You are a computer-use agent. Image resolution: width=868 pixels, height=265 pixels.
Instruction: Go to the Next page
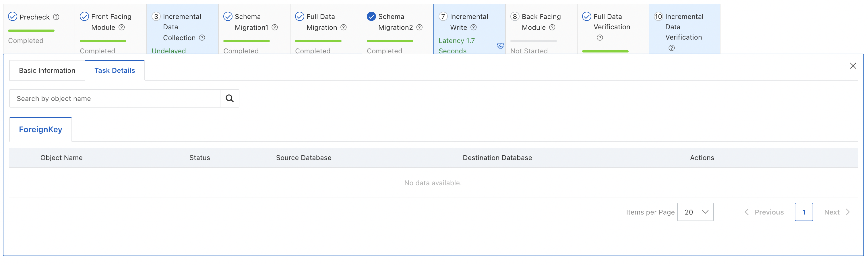(837, 212)
